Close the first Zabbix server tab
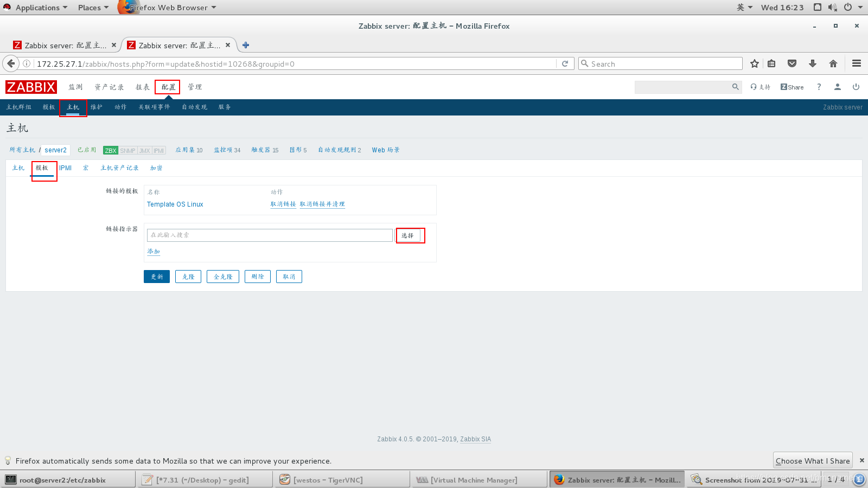Screen dimensions: 868x488 [x=114, y=45]
